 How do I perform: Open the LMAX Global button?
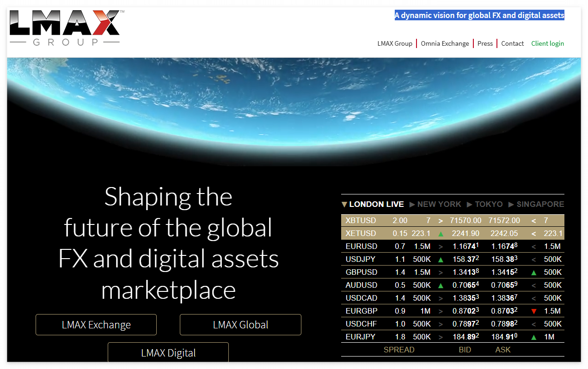click(240, 325)
